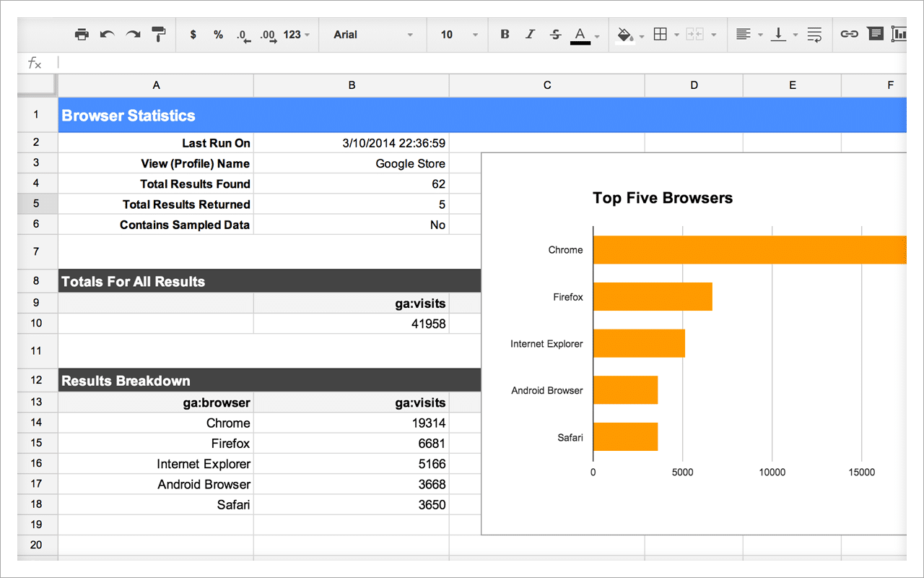Undo the last action
The image size is (924, 578).
tap(108, 34)
